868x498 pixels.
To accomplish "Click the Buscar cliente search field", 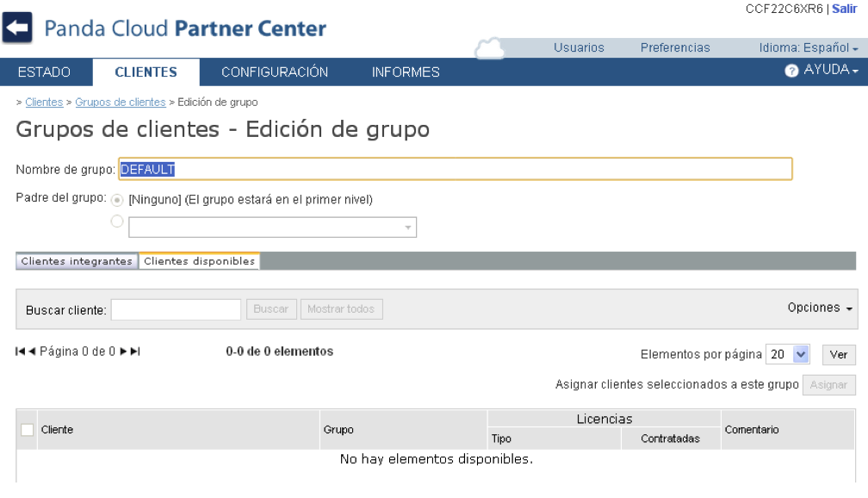I will pos(176,309).
